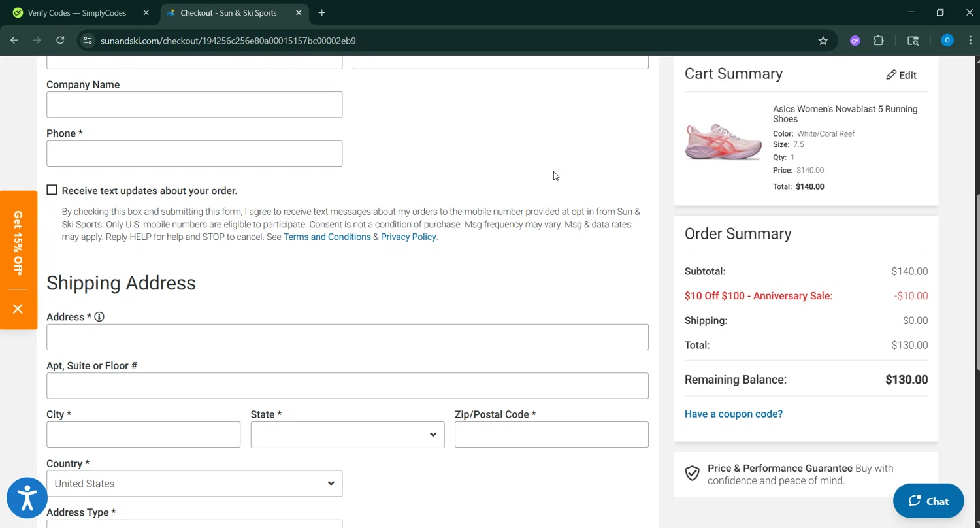This screenshot has width=980, height=528.
Task: Open the browser extensions puzzle icon
Action: 878,41
